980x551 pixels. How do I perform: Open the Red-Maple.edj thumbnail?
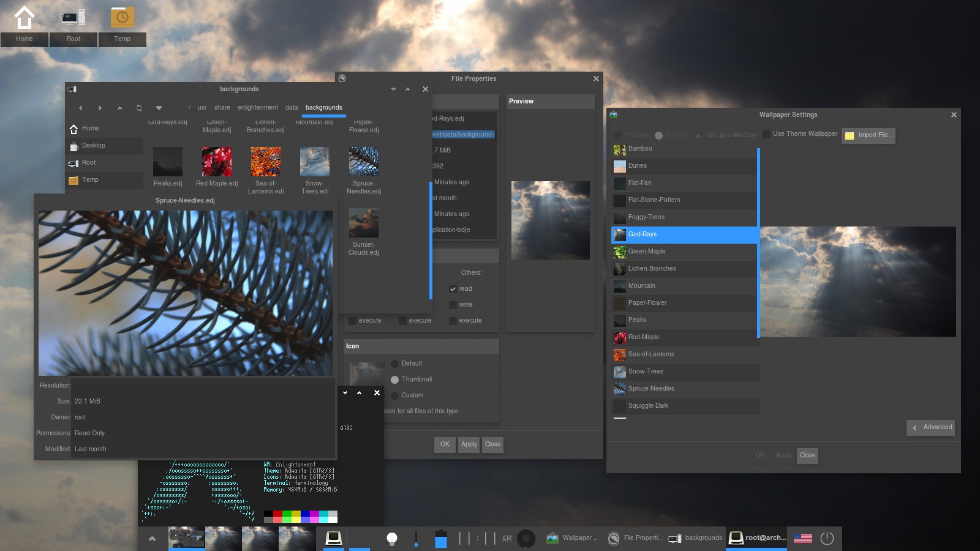[x=217, y=162]
